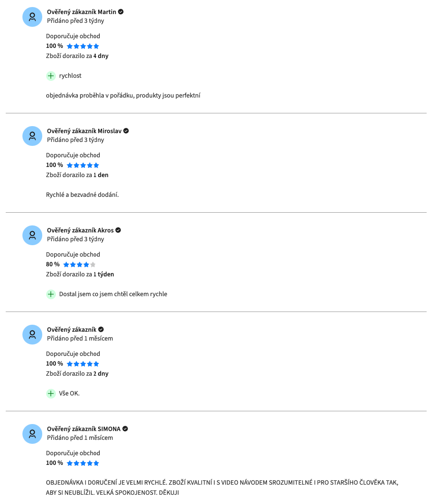Viewport: 435px width, 504px height.
Task: Click Akros's four-star 80 % rating
Action: point(80,265)
